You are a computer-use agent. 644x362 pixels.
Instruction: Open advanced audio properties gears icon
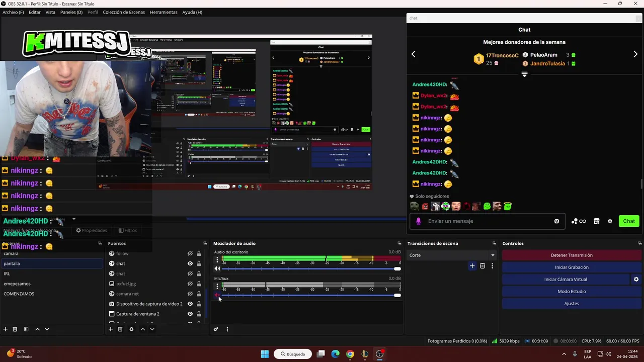(216, 329)
